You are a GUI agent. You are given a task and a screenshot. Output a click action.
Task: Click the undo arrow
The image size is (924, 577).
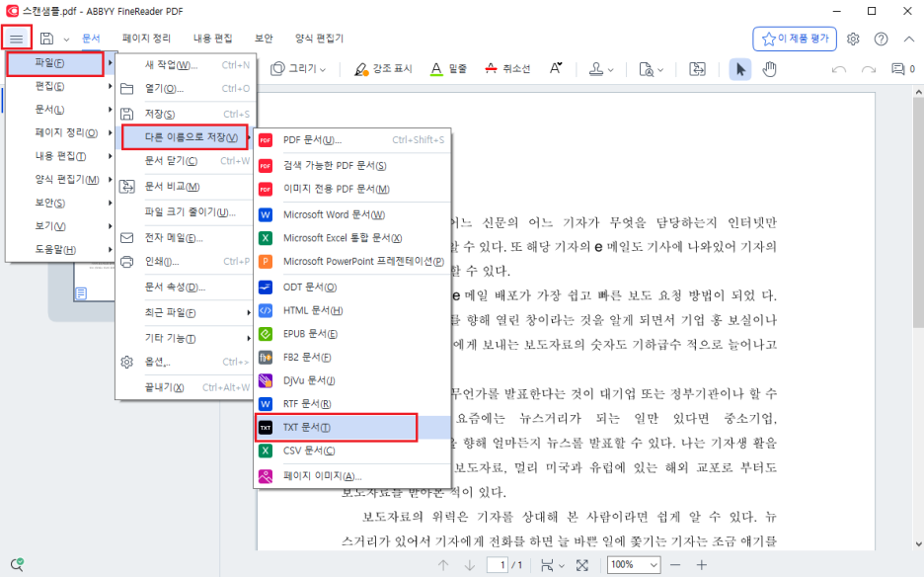point(838,69)
